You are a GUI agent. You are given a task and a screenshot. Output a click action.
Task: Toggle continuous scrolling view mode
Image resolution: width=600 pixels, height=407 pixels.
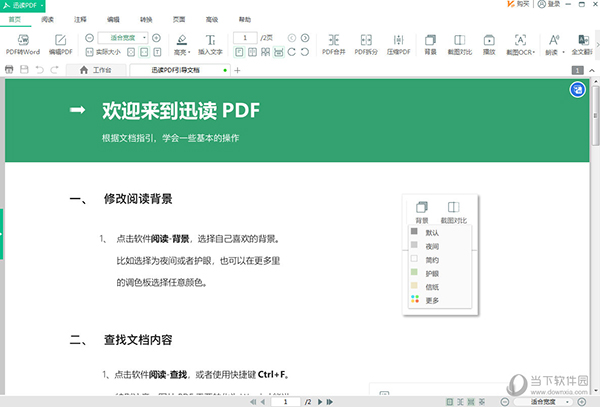point(279,52)
